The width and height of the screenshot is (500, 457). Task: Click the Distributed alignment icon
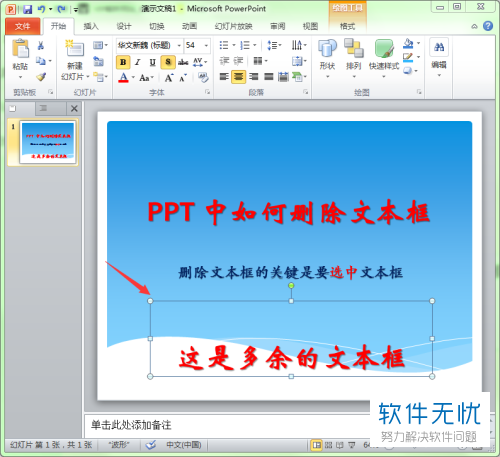pos(283,77)
